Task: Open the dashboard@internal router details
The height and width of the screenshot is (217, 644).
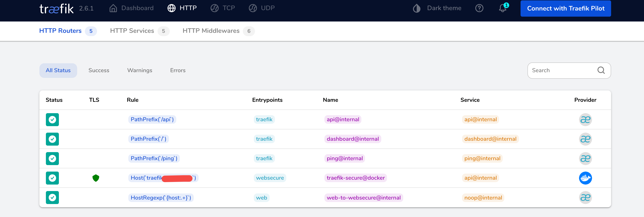Action: point(352,139)
